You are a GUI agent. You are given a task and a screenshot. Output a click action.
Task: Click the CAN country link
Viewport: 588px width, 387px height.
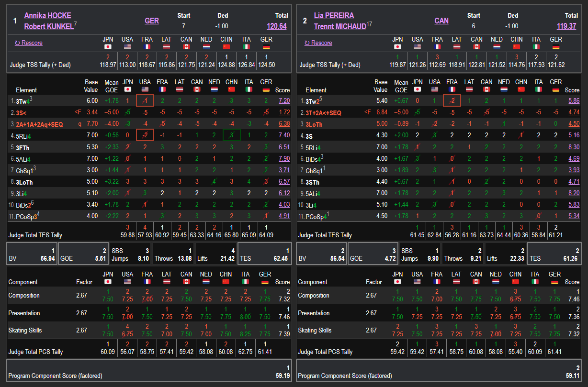click(441, 21)
